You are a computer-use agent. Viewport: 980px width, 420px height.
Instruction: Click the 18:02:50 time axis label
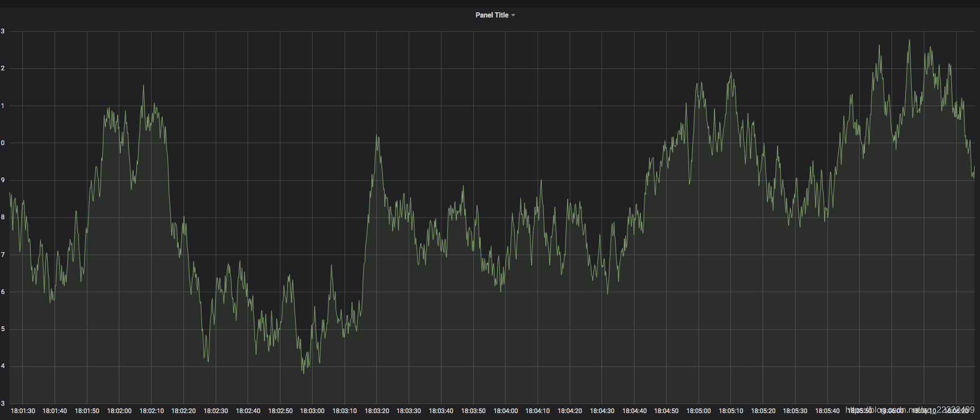tap(280, 411)
